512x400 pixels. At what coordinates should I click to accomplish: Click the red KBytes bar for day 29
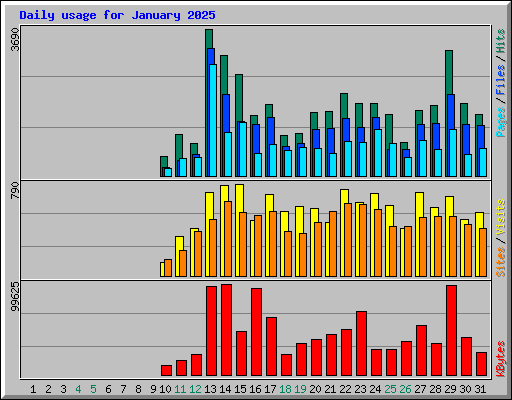(451, 331)
